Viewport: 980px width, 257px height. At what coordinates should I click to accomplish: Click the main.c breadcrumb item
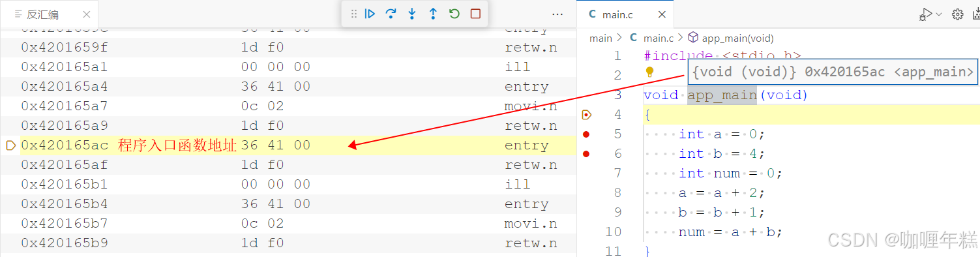pyautogui.click(x=652, y=38)
